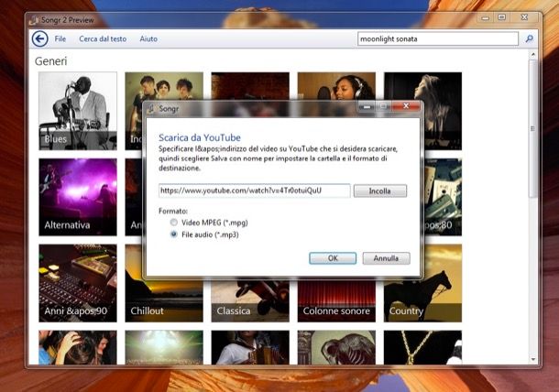
Task: Open the Blues genre thumbnail
Action: point(78,111)
